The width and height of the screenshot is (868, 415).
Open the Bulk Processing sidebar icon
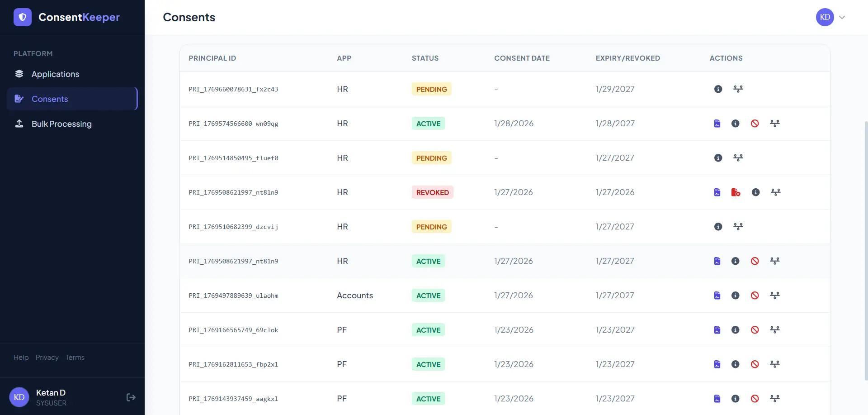point(19,124)
